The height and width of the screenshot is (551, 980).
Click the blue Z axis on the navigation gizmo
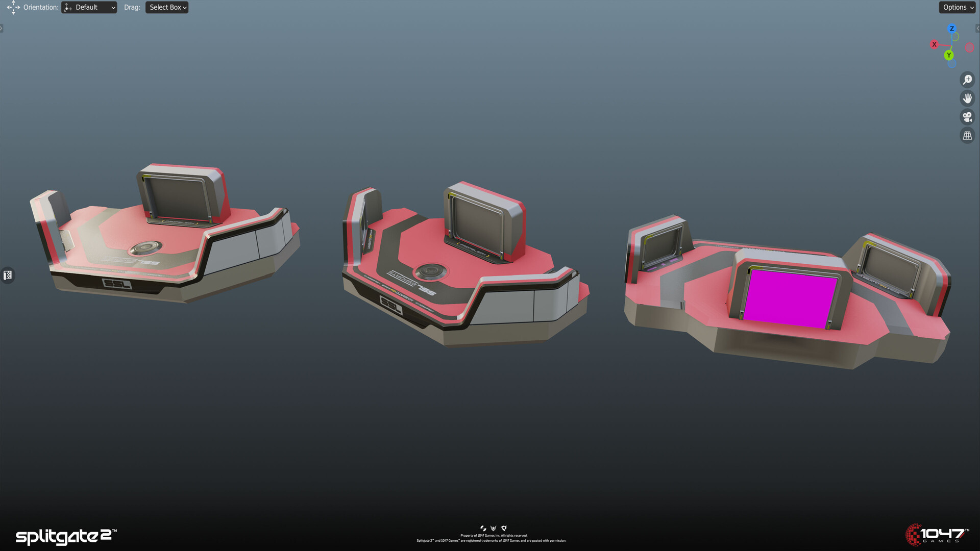(951, 29)
